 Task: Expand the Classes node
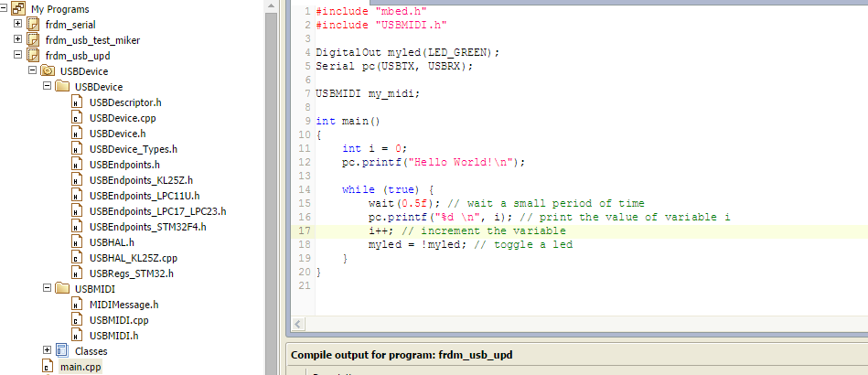point(47,350)
